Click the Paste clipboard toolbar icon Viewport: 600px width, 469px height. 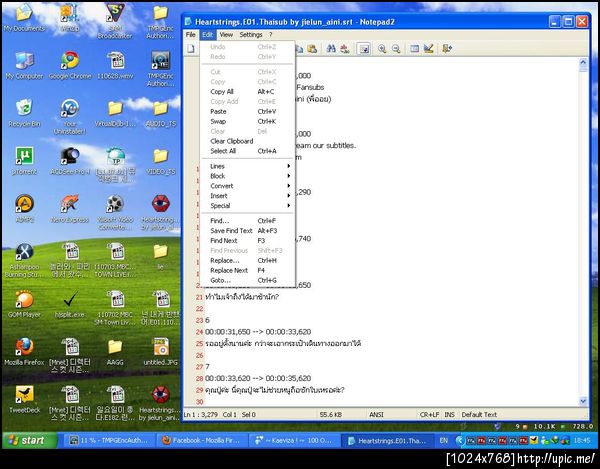(312, 49)
